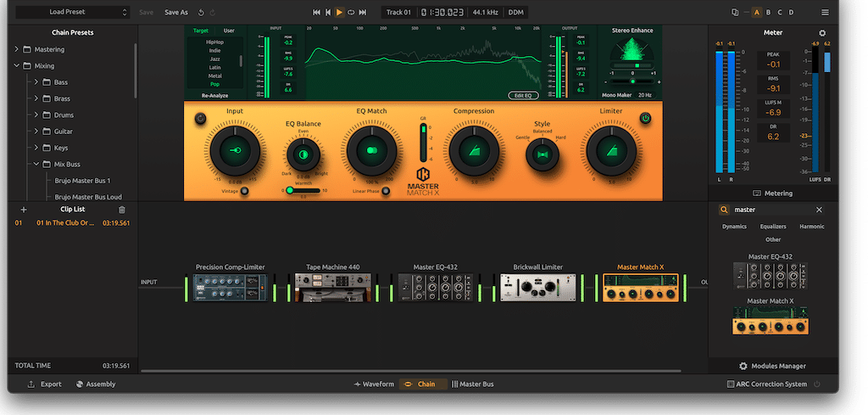Switch to the Target tab
Screen dimensions: 868x415
[200, 31]
